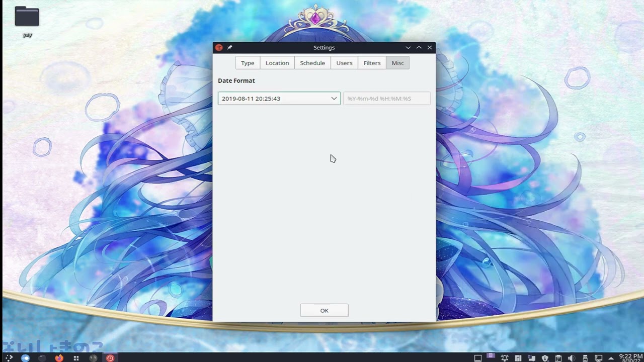Open the 9:22 PM clock calendar

tap(631, 358)
